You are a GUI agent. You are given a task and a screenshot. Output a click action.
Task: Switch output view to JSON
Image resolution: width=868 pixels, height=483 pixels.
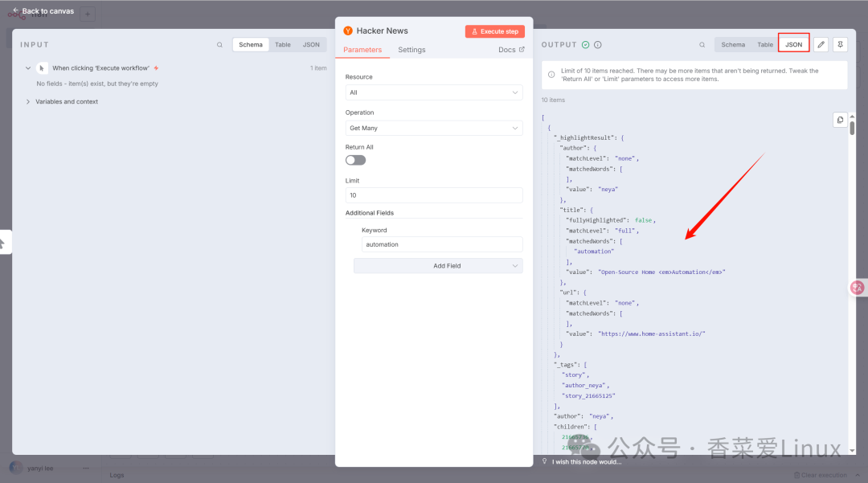[x=794, y=45]
